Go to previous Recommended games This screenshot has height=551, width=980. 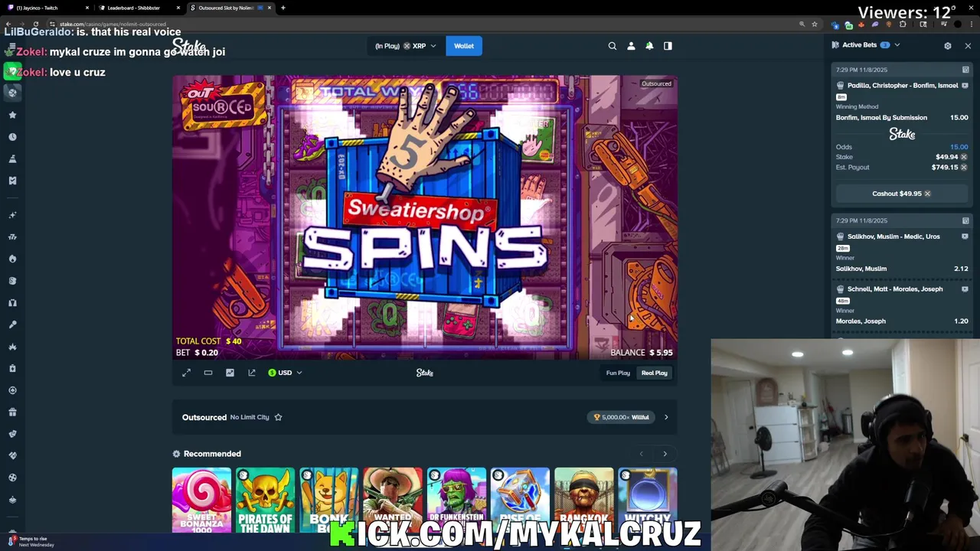[x=642, y=454]
